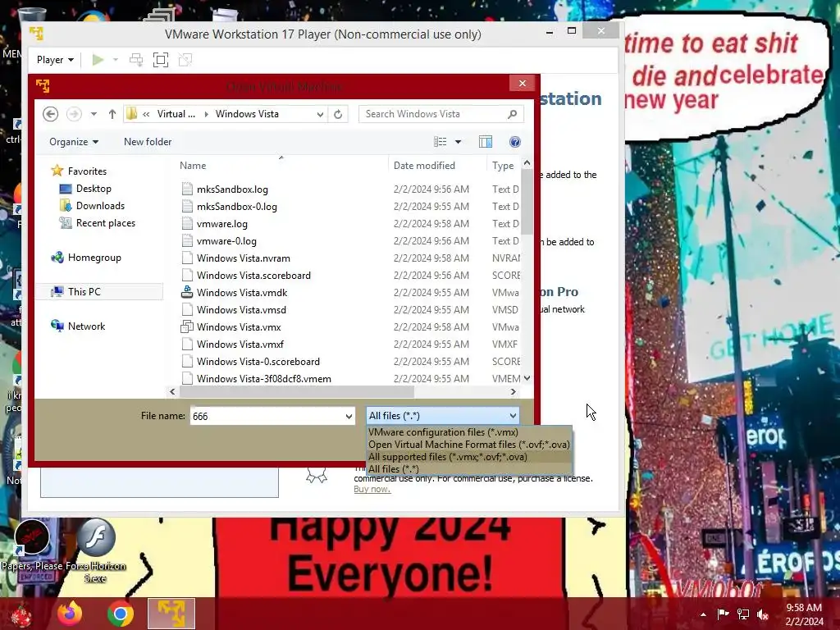
Task: Show the preview pane icon
Action: pos(486,142)
